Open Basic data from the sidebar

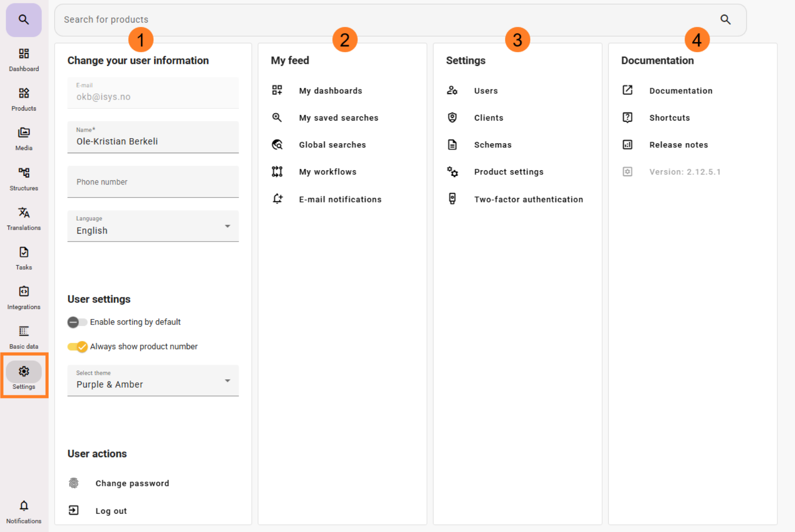24,337
